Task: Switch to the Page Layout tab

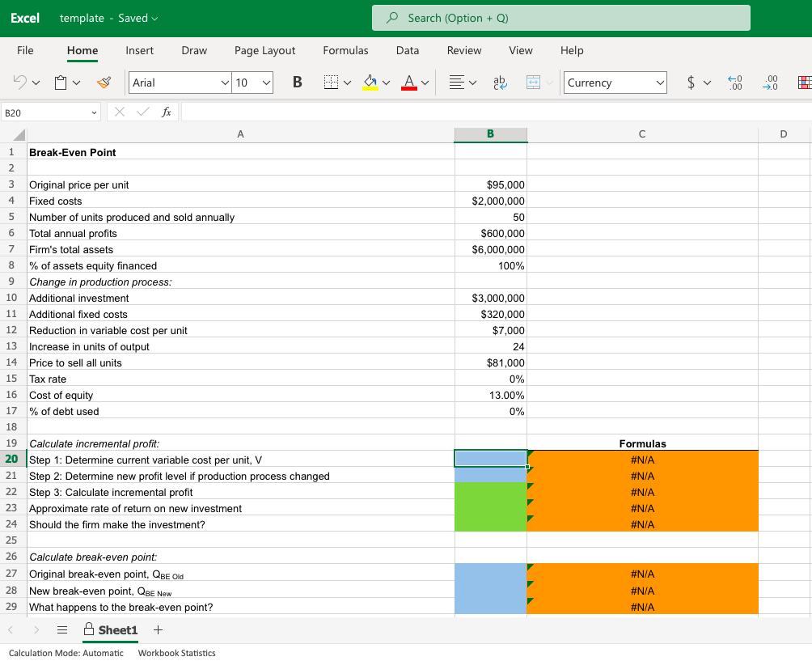Action: tap(264, 50)
